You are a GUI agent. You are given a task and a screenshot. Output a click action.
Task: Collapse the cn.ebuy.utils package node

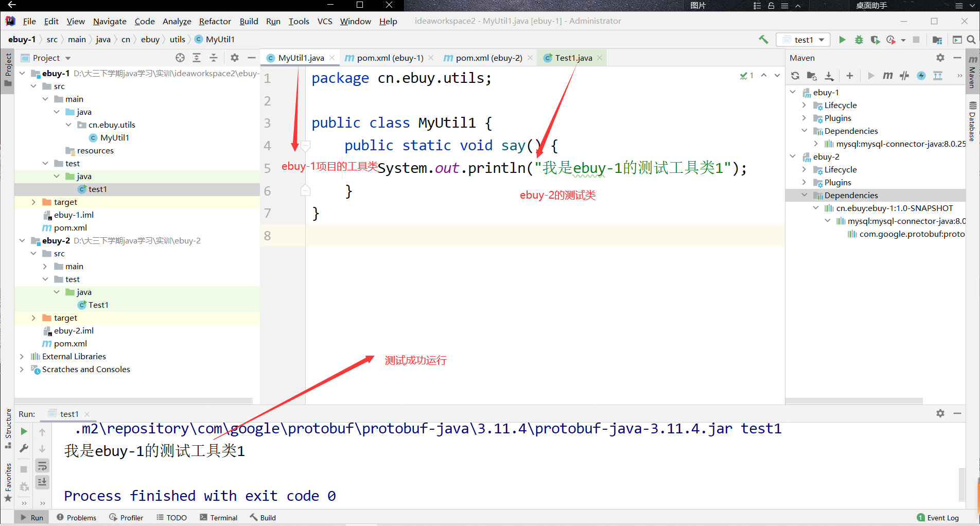click(x=68, y=125)
